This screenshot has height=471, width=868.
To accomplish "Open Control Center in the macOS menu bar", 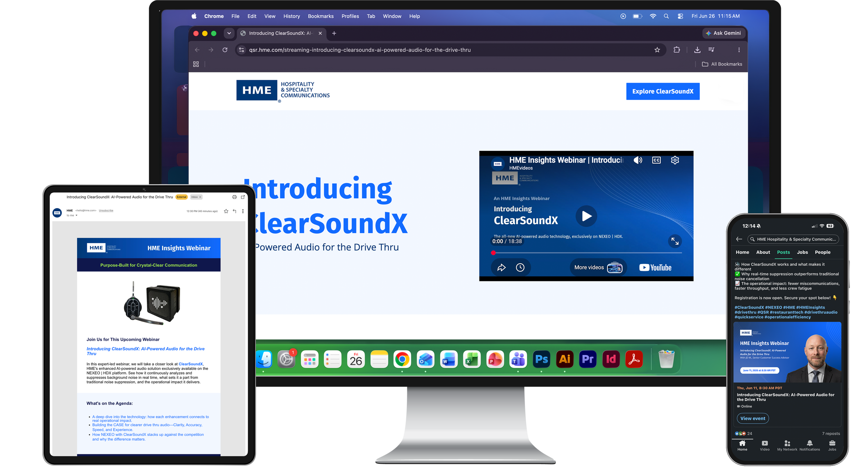I will 680,16.
